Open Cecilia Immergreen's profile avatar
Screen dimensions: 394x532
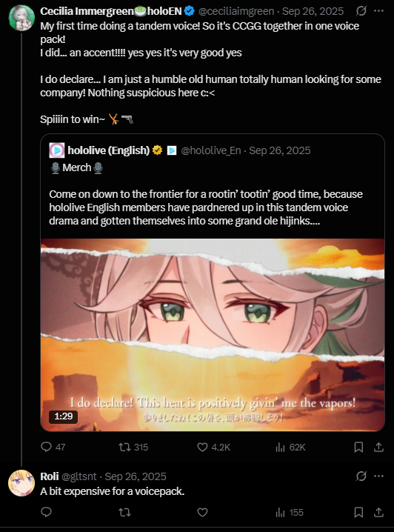(21, 18)
